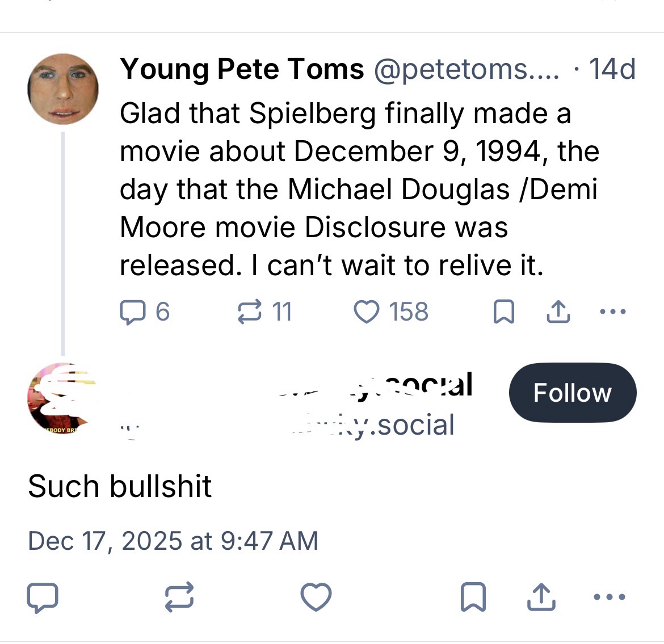Bookmark the "Such bullshit" reply
Image resolution: width=664 pixels, height=644 pixels.
(472, 597)
